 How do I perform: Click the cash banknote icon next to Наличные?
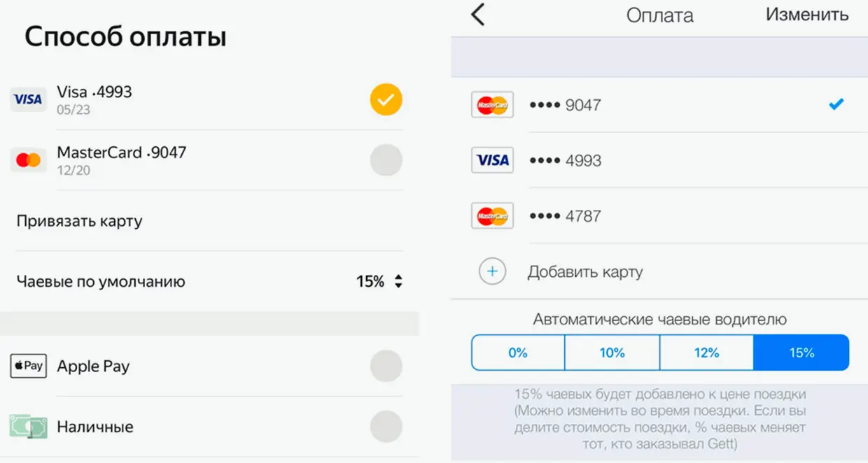pyautogui.click(x=28, y=426)
